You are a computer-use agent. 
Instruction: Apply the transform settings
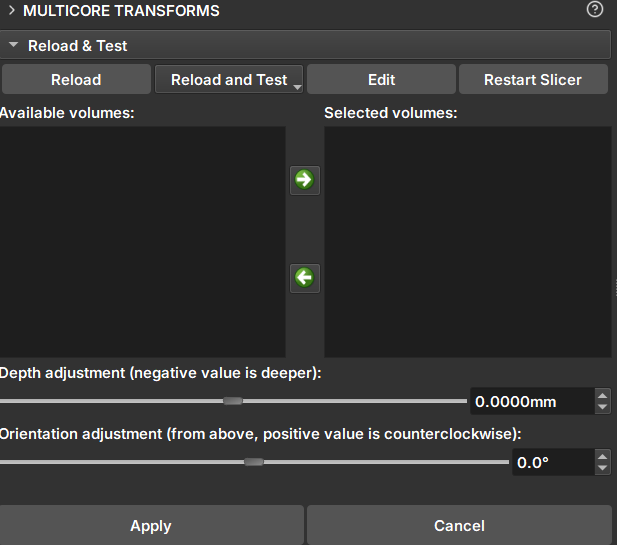(151, 525)
